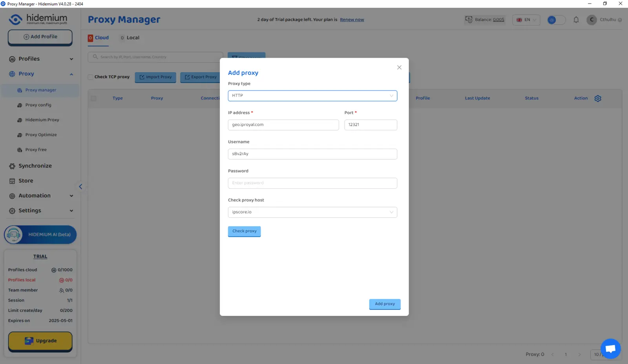Image resolution: width=628 pixels, height=364 pixels.
Task: Click the Balance indicator
Action: coord(485,20)
